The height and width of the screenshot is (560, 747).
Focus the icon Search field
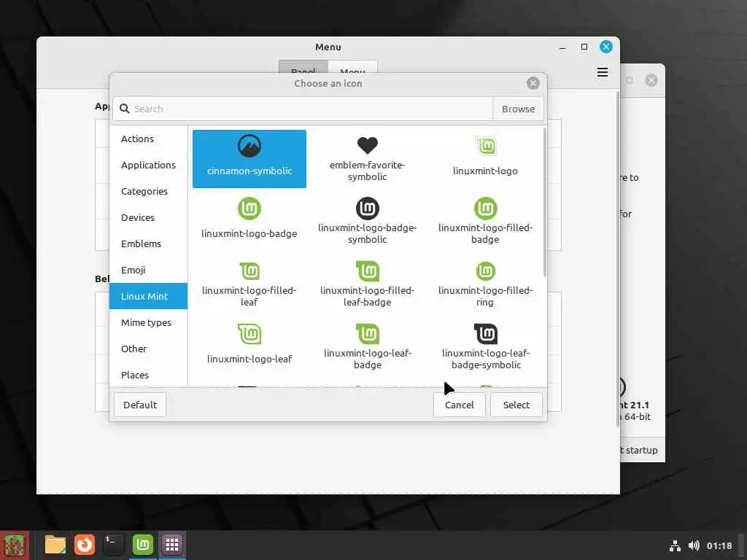[x=303, y=109]
